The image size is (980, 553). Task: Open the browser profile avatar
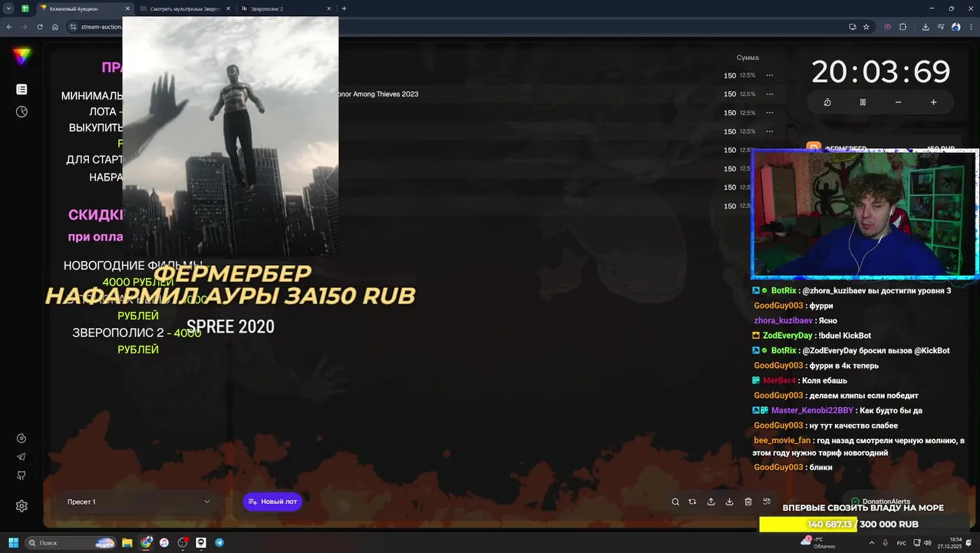955,27
